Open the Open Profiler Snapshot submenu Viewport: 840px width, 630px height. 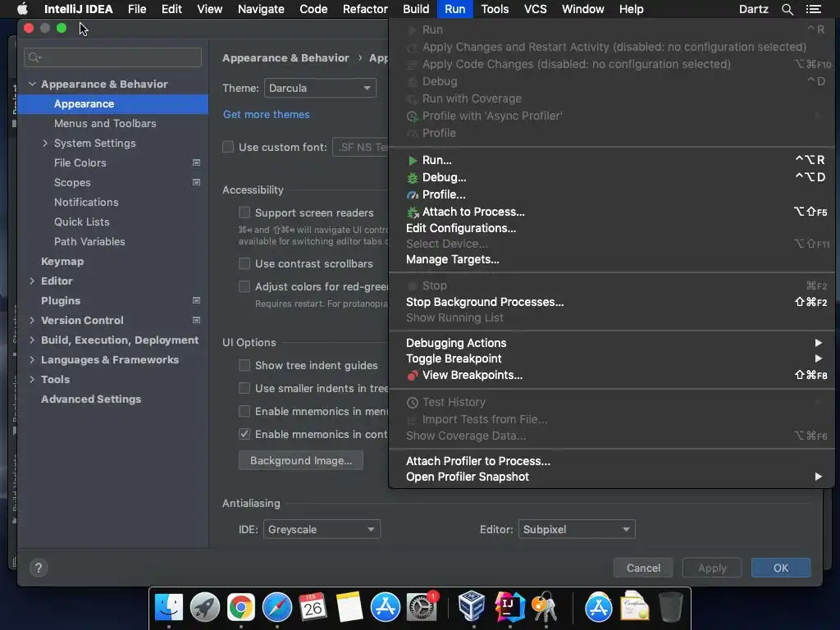(612, 477)
